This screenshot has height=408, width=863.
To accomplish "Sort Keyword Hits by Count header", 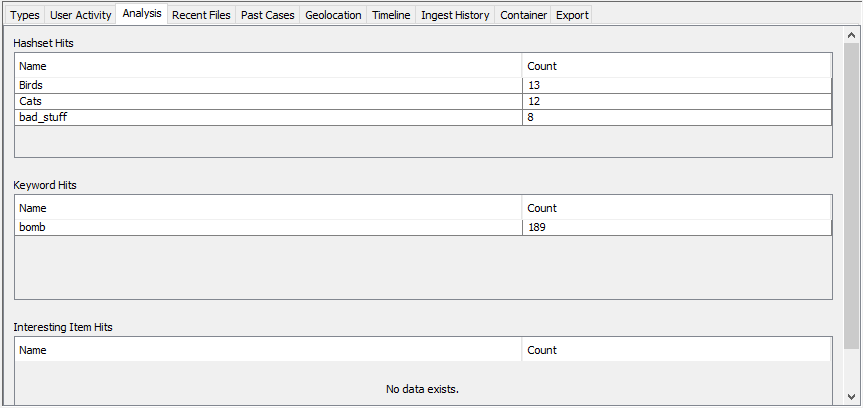I will point(676,208).
